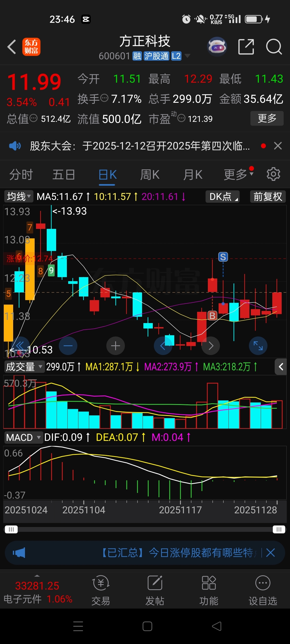Open 发帖 post icon

(x=155, y=590)
